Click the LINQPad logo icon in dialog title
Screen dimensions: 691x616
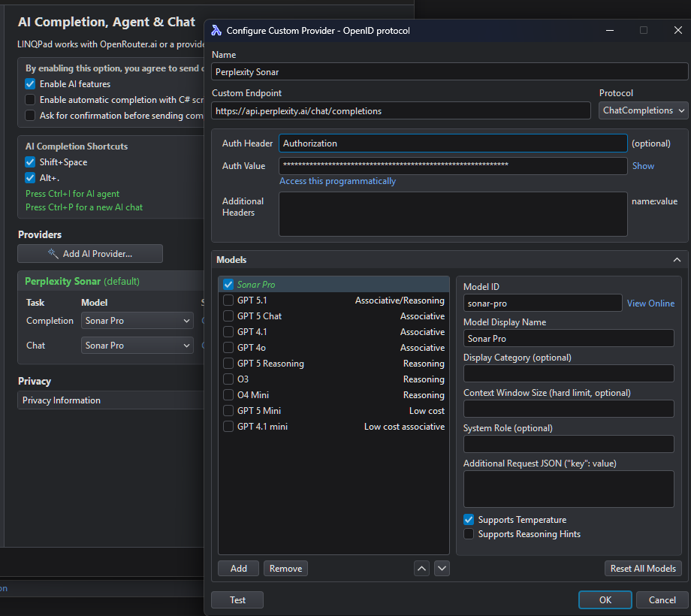coord(216,30)
